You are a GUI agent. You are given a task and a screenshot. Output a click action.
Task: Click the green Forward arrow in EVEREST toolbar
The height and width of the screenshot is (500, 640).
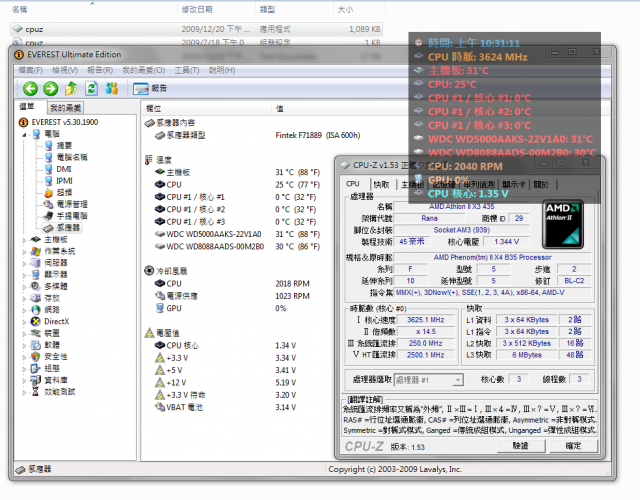tap(51, 89)
